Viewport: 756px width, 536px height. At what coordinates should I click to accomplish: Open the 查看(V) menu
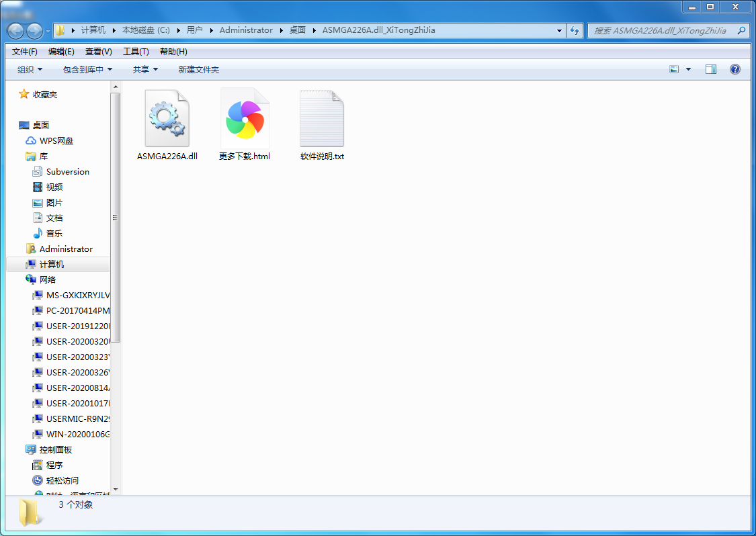98,52
